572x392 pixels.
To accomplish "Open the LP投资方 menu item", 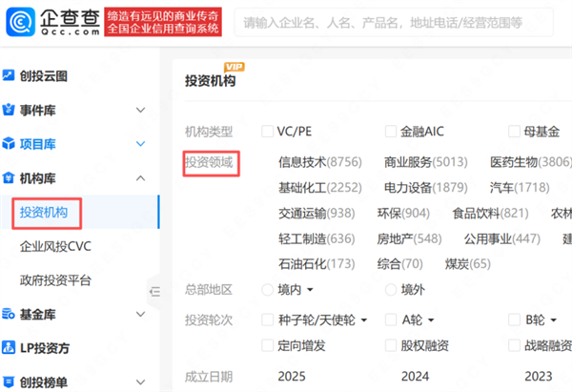I will [45, 348].
